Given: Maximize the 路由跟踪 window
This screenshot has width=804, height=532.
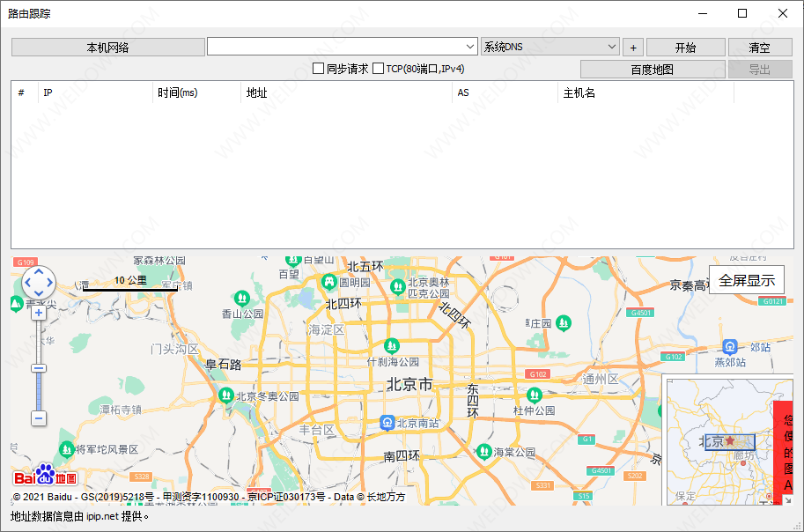Looking at the screenshot, I should pyautogui.click(x=742, y=13).
